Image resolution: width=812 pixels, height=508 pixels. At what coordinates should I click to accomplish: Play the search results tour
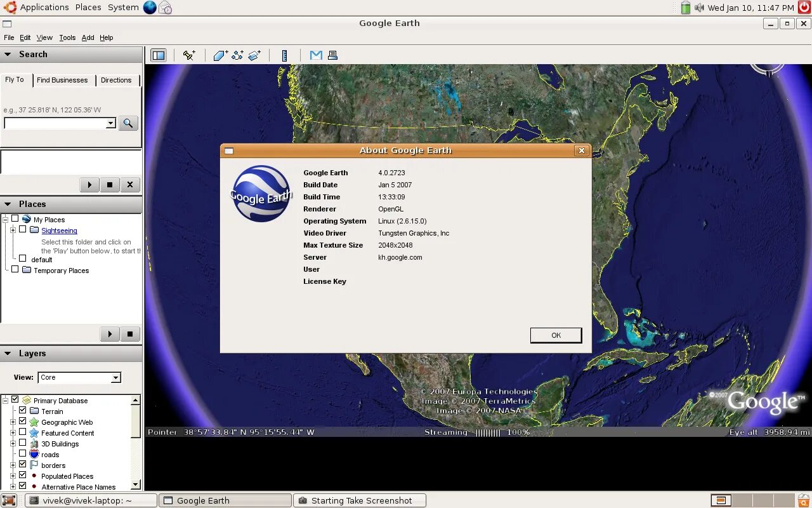point(89,185)
